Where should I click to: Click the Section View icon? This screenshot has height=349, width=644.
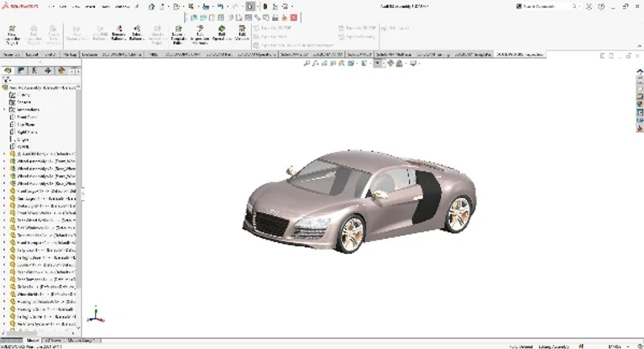click(333, 64)
